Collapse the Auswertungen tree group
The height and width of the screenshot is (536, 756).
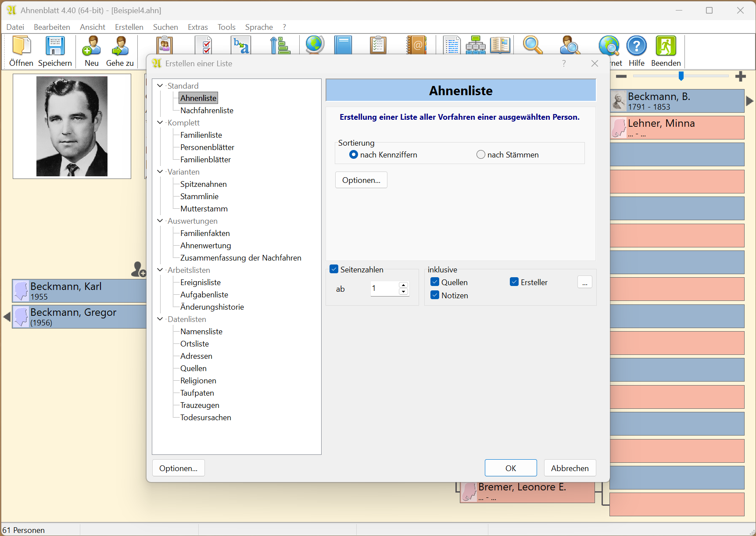click(x=160, y=221)
